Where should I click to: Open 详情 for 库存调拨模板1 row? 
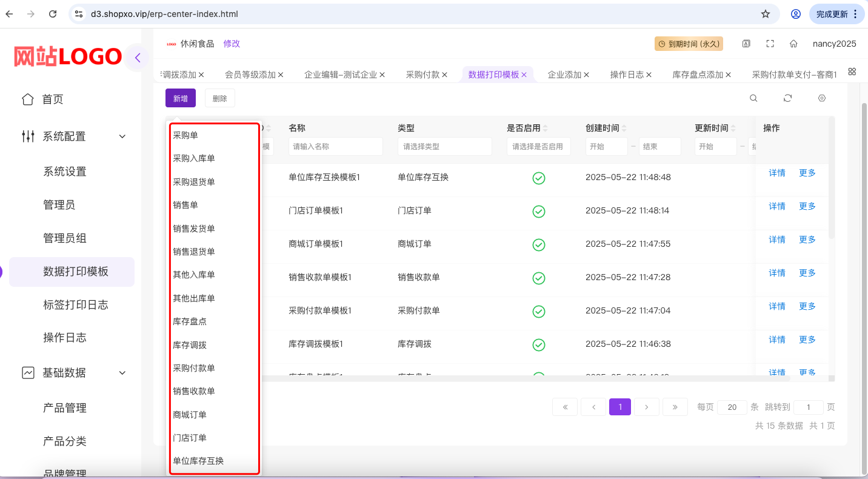777,340
